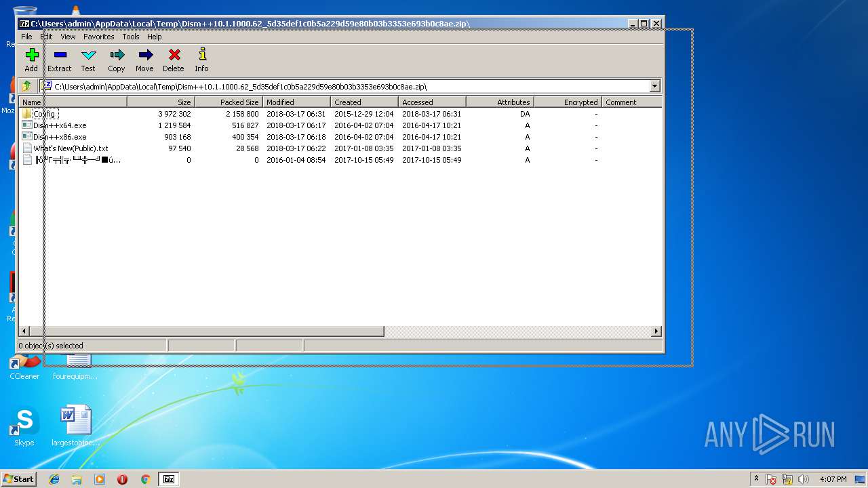
Task: Sort by Encrypted column header
Action: (x=568, y=102)
